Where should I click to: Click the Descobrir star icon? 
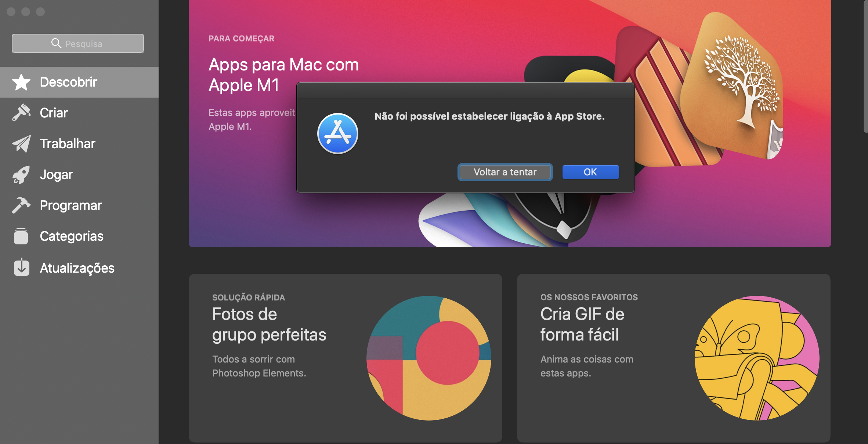21,82
